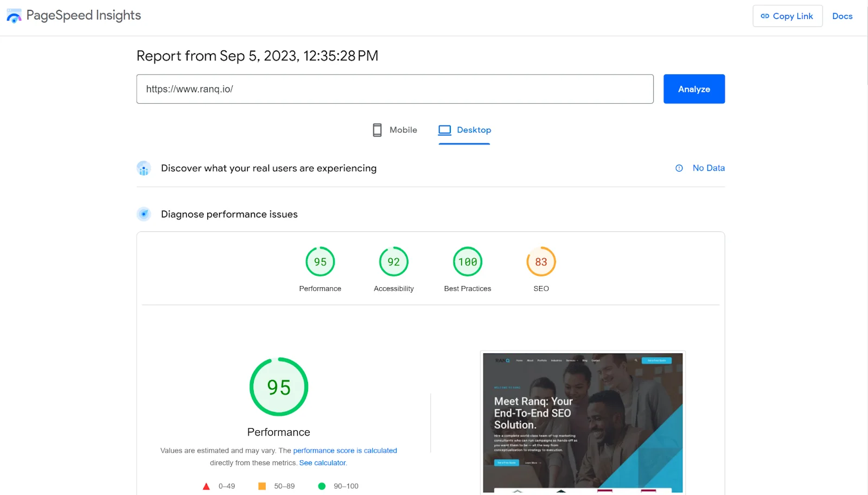Click the real users experience section icon
Viewport: 868px width, 495px height.
(144, 168)
